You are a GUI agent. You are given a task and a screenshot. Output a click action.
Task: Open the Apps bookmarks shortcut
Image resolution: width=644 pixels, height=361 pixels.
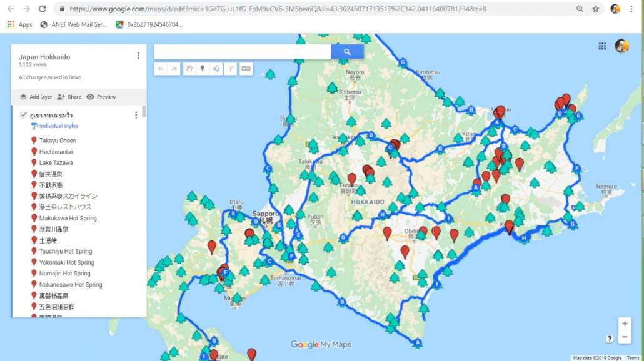click(19, 24)
